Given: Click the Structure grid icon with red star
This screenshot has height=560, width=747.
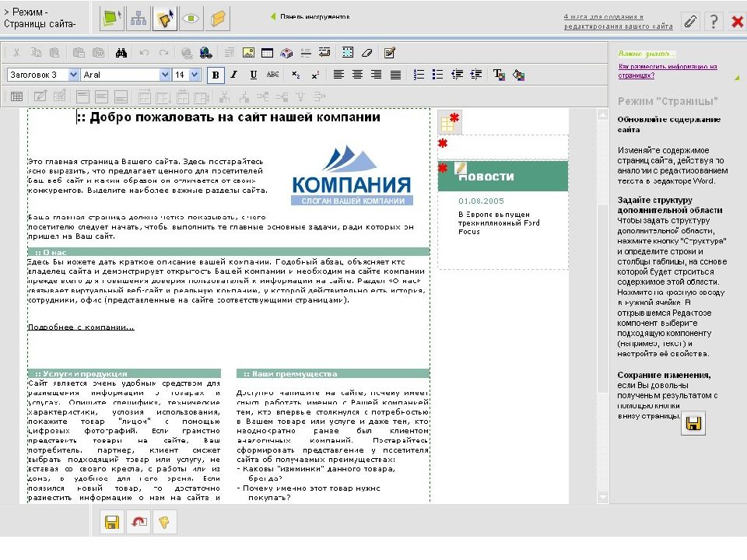Looking at the screenshot, I should [x=449, y=122].
